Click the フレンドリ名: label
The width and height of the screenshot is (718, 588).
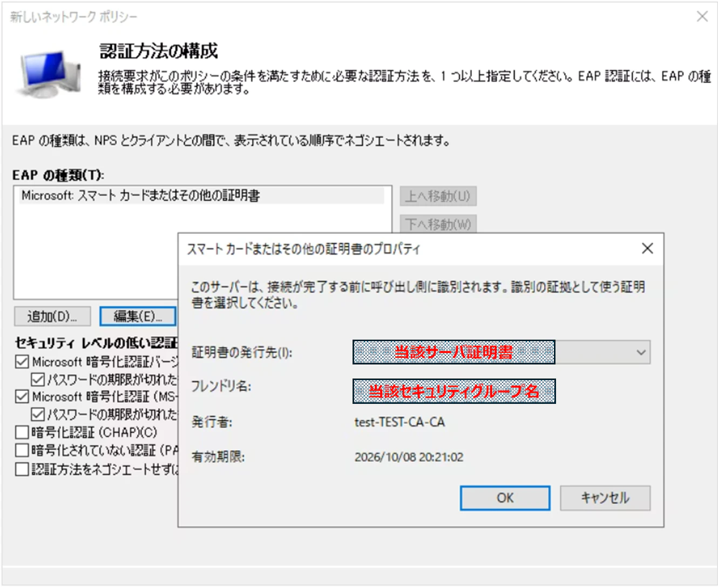click(x=221, y=387)
